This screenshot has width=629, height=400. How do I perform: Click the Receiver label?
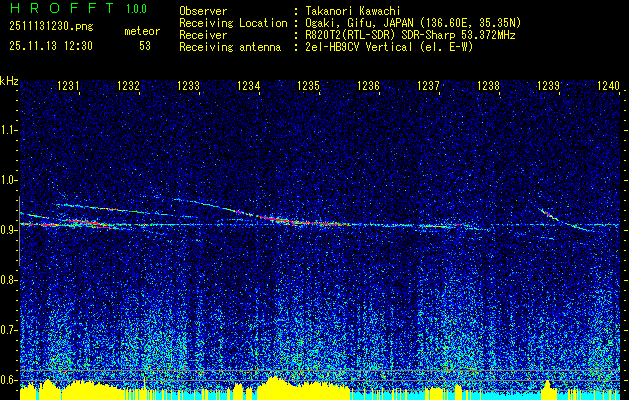click(x=203, y=35)
